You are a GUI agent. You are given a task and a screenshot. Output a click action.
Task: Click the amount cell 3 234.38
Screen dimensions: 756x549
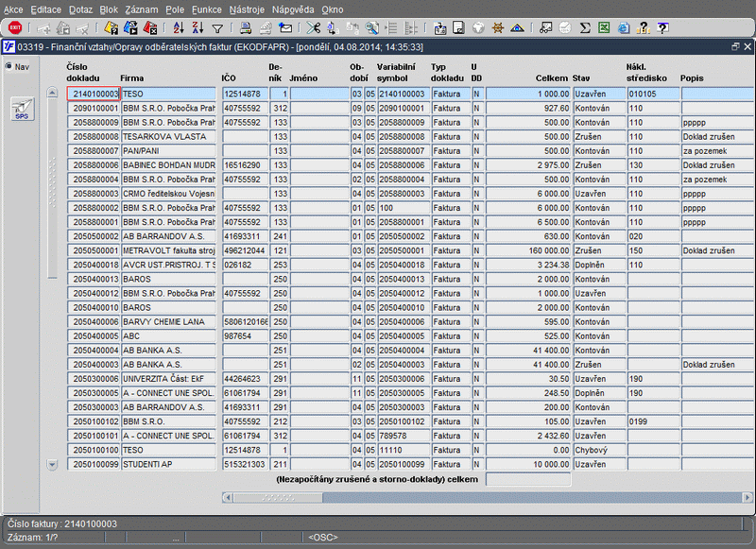(528, 265)
